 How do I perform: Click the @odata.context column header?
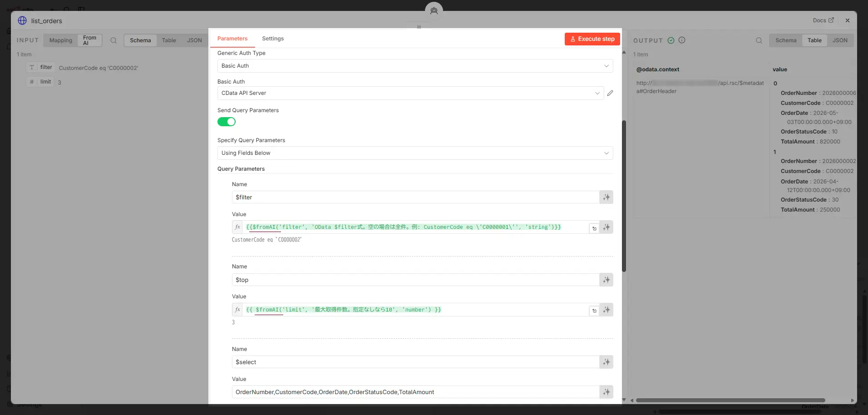tap(658, 69)
